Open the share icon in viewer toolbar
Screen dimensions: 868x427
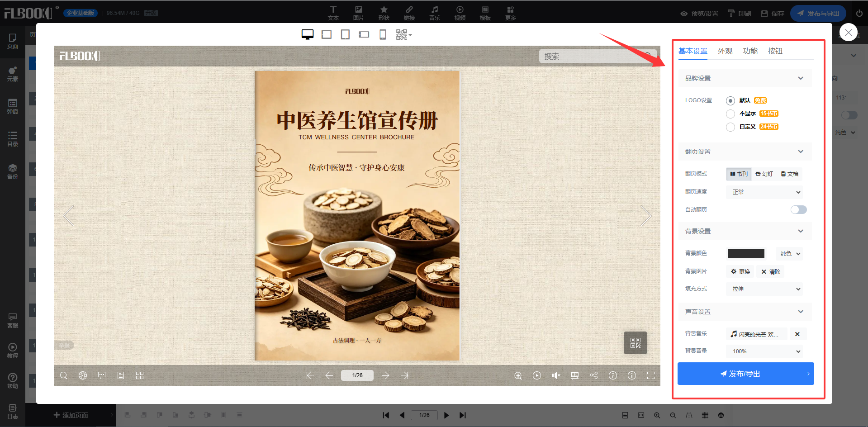(594, 375)
